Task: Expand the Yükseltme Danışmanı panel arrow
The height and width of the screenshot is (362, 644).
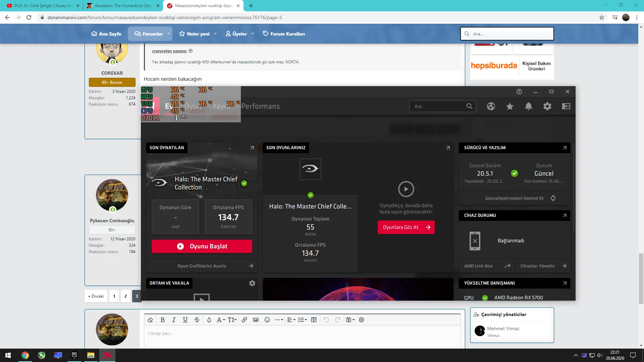Action: (565, 283)
